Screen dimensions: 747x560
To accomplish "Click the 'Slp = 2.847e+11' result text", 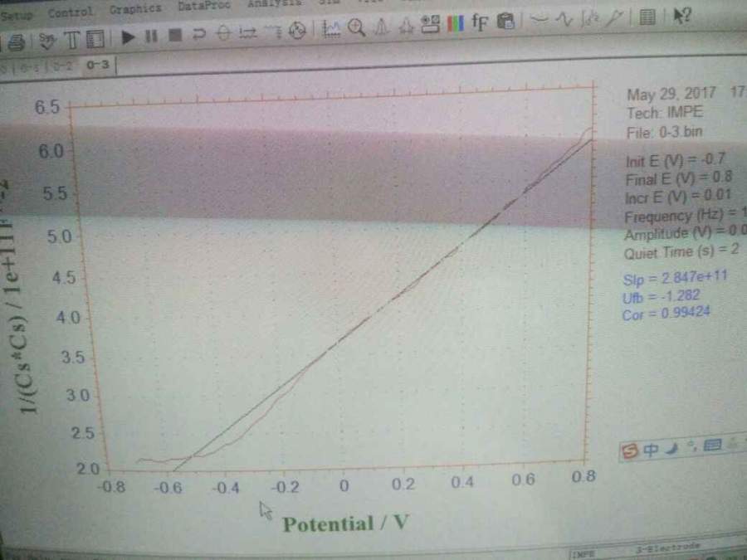I will coord(675,277).
